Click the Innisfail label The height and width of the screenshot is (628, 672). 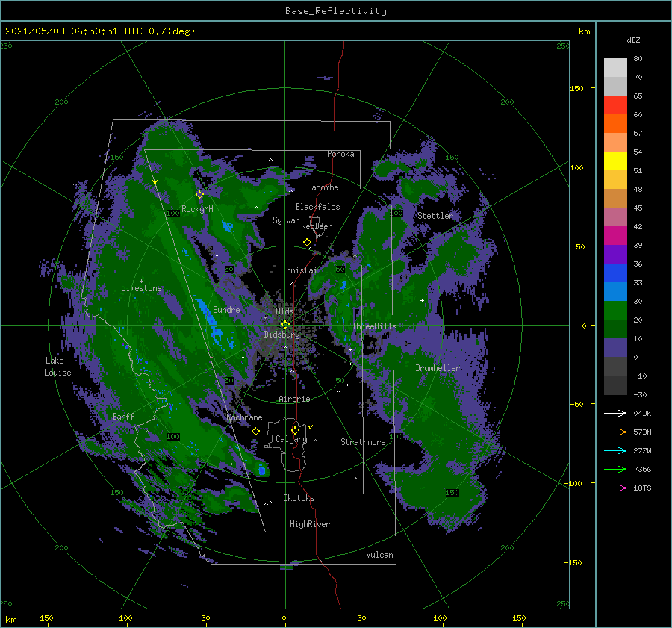(302, 270)
